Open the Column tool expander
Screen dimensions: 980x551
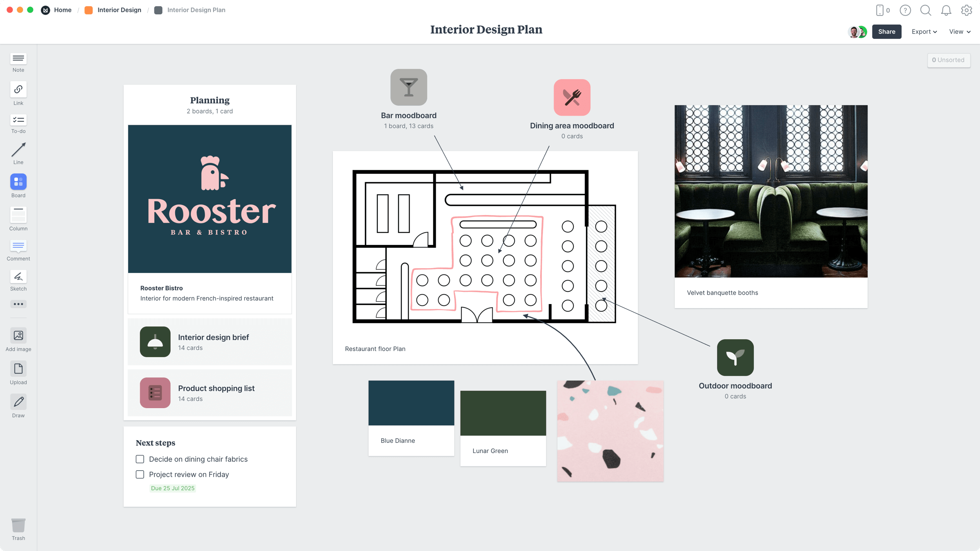point(18,228)
